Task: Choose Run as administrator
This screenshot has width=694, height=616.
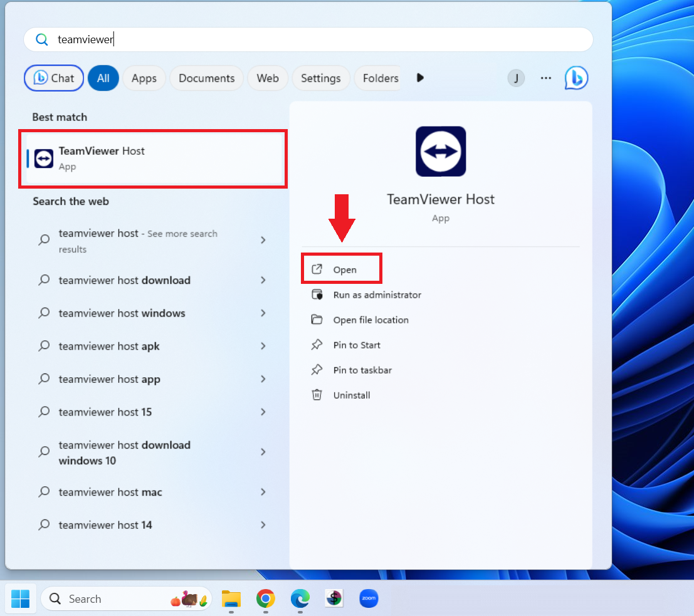Action: [377, 295]
